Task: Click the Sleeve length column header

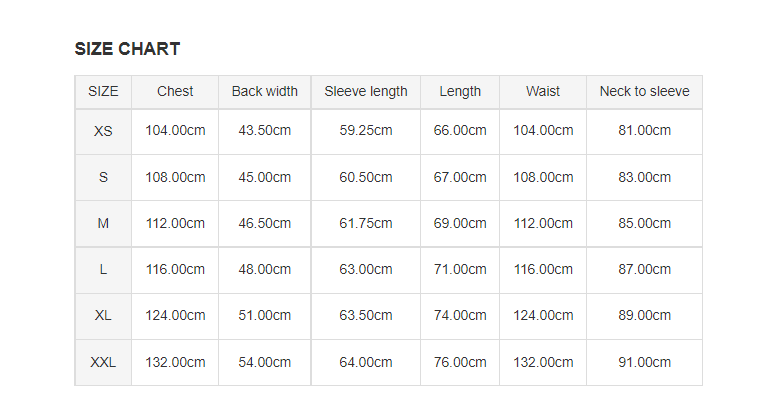Action: click(365, 91)
